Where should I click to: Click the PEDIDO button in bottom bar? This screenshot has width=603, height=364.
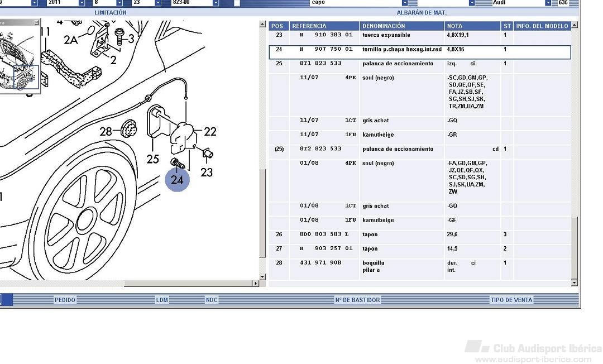(65, 300)
